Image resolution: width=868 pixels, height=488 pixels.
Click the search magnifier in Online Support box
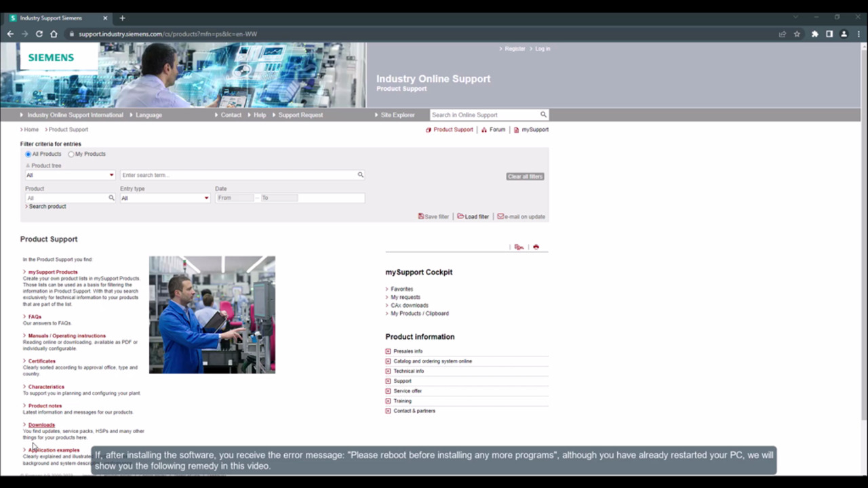click(543, 115)
